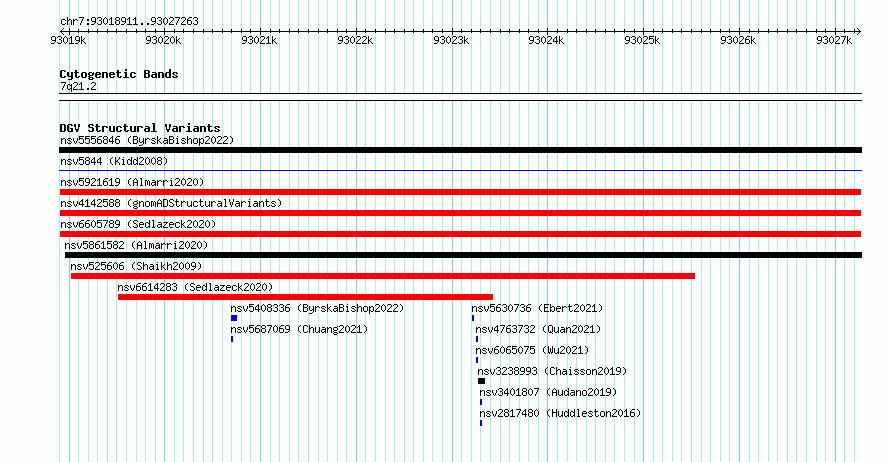Viewport: 890px width, 462px height.
Task: Click the blue nsv5687069 variant tick
Action: (x=232, y=339)
